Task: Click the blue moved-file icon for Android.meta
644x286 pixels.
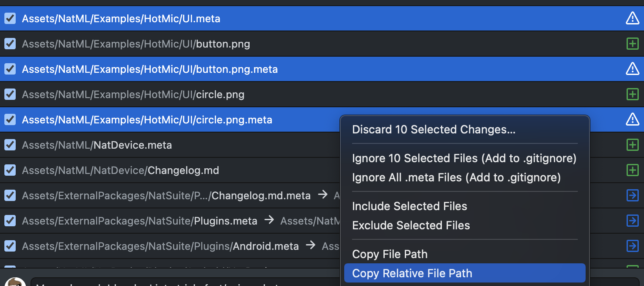Action: 632,246
